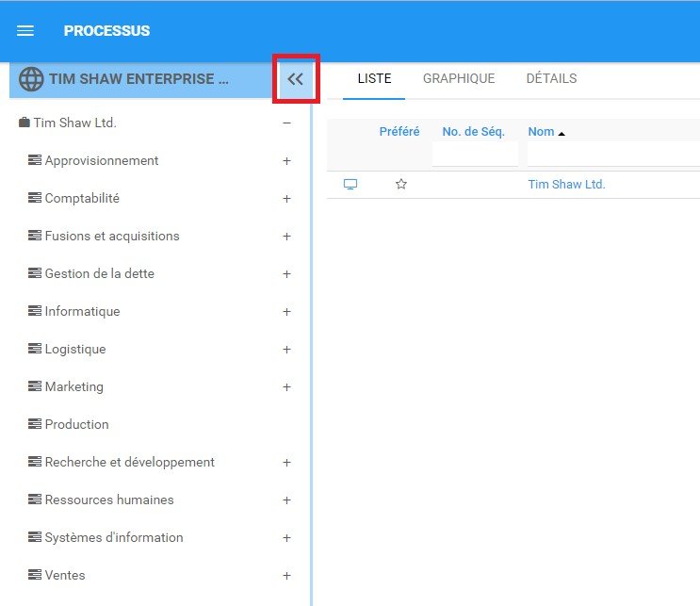Switch to the GRAPHIQUE tab
The image size is (700, 606).
[x=459, y=78]
